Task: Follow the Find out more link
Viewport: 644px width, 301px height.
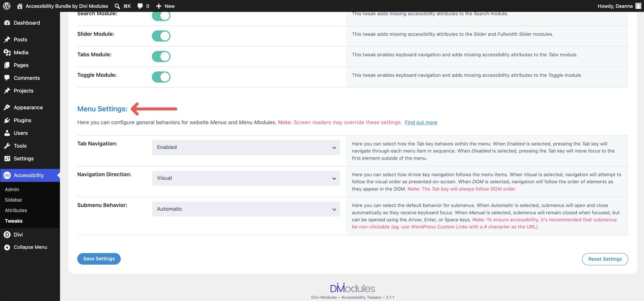Action: pos(421,123)
